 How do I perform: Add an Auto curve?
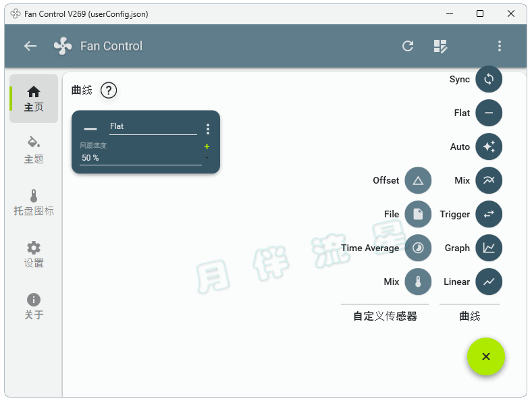click(x=489, y=146)
